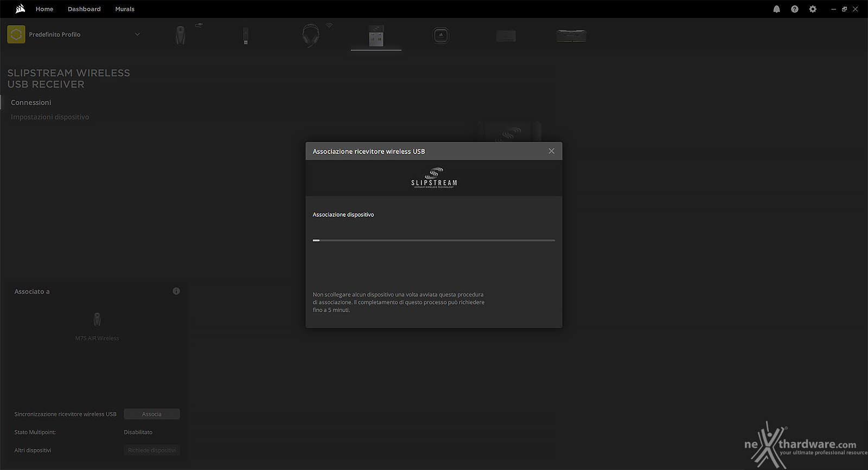Screen dimensions: 868x470
Task: Open the notifications bell
Action: pyautogui.click(x=776, y=9)
